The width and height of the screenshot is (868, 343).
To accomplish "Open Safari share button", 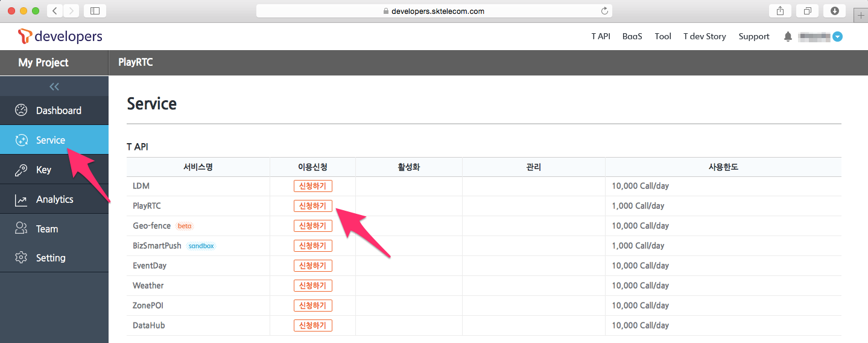I will point(780,11).
